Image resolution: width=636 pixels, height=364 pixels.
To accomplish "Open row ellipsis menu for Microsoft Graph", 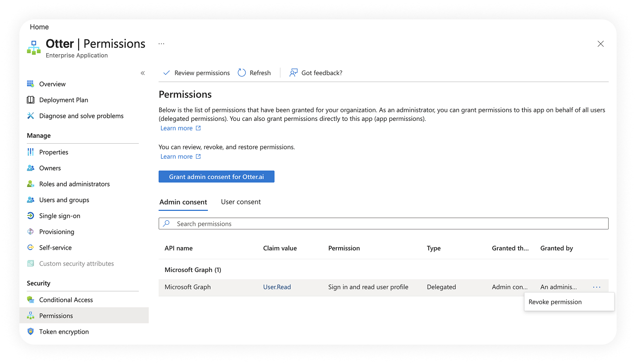I will point(597,287).
